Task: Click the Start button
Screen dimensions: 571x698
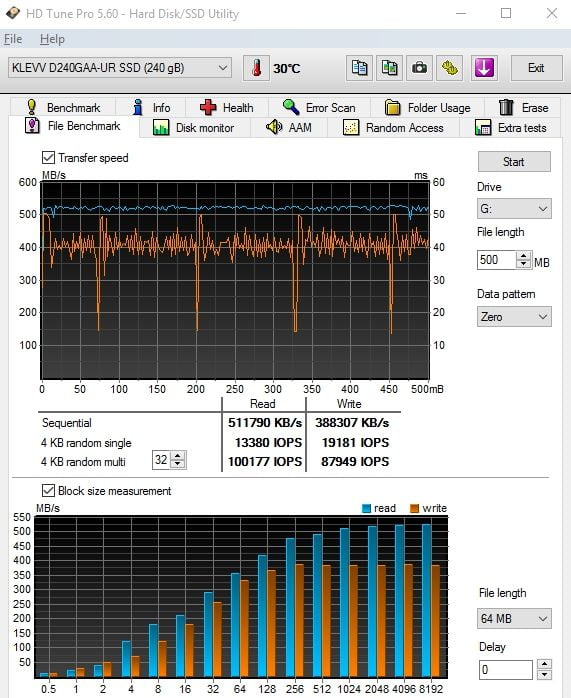Action: click(514, 162)
